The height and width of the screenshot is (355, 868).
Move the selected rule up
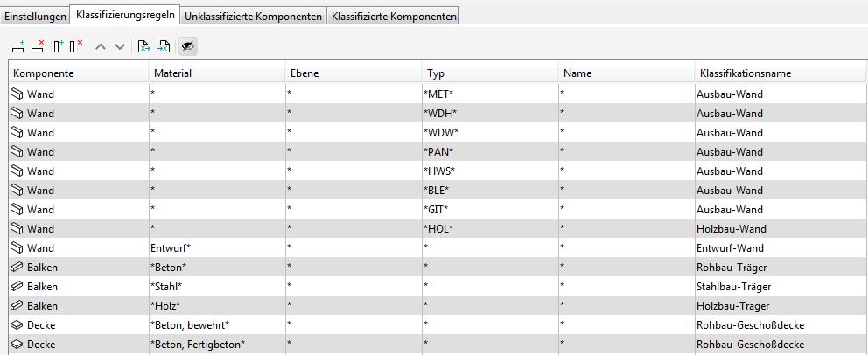pyautogui.click(x=101, y=46)
